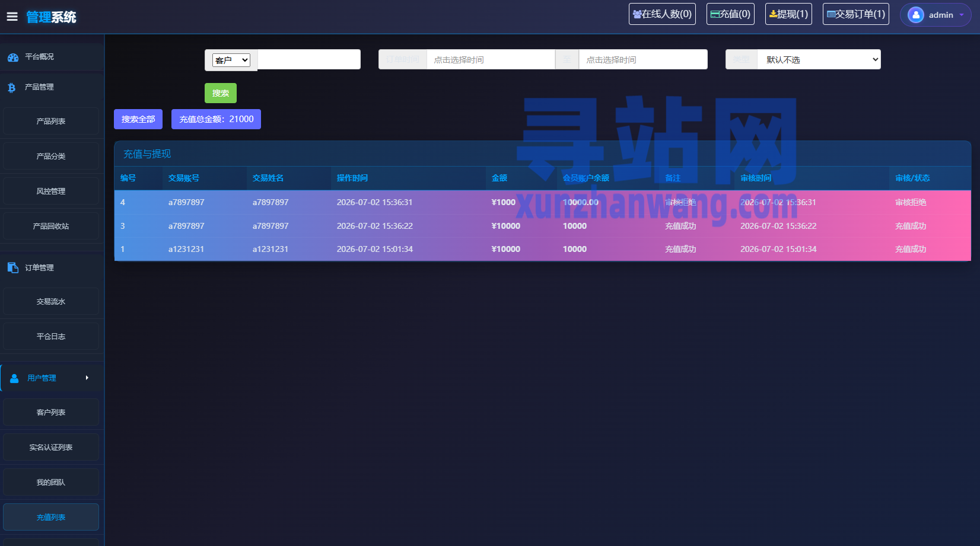
Task: Select the bitcoin product management icon
Action: pos(11,88)
